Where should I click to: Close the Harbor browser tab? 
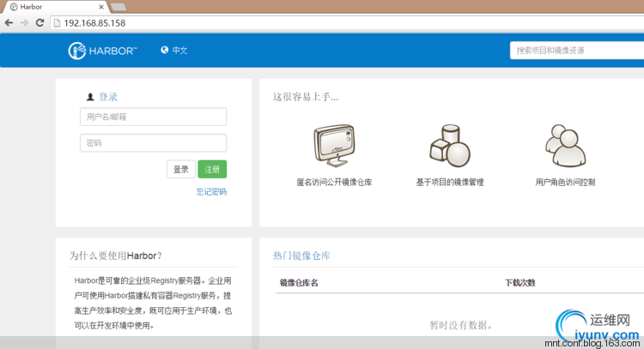coord(101,7)
